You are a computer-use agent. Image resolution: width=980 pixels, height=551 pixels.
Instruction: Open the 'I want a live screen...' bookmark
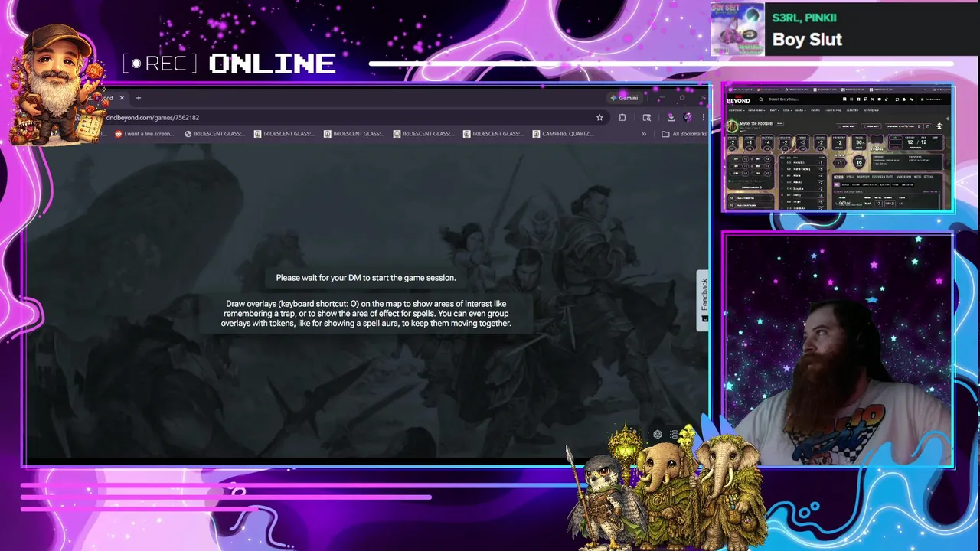[x=145, y=134]
